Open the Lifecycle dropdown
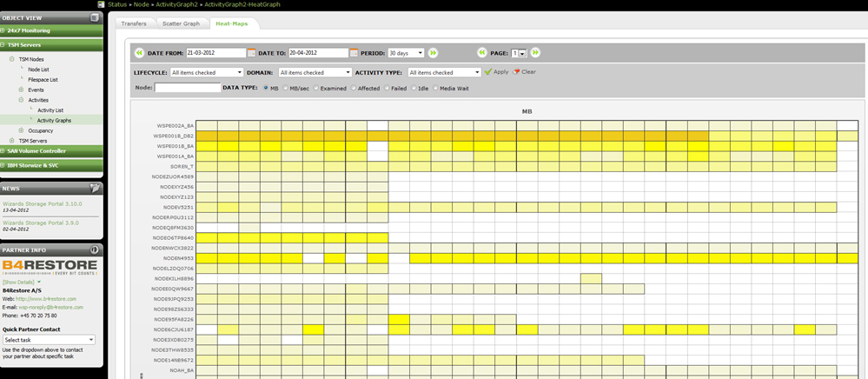Image resolution: width=868 pixels, height=379 pixels. (207, 72)
